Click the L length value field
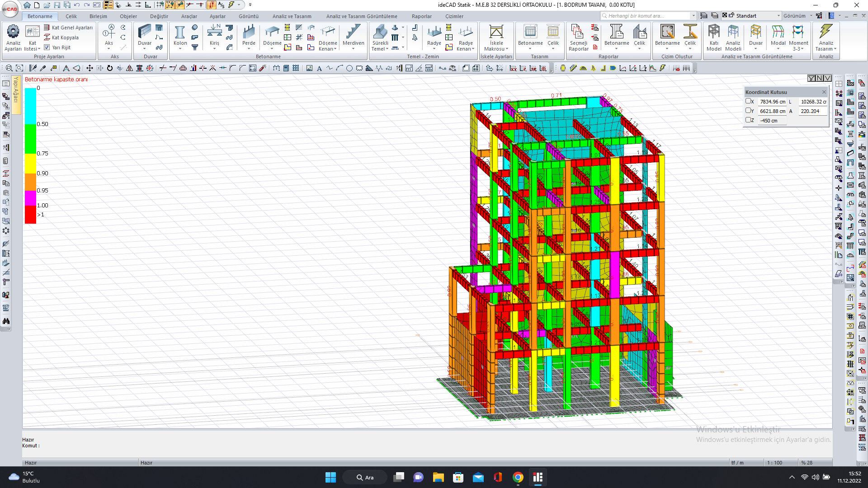 pos(813,102)
